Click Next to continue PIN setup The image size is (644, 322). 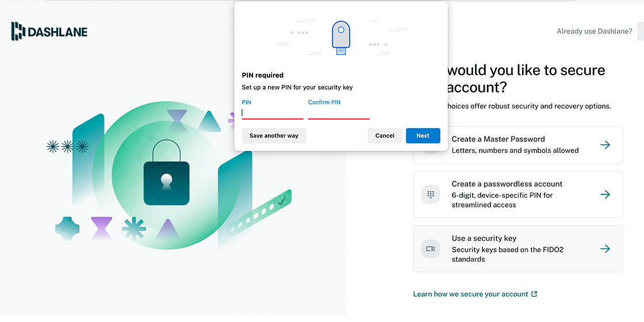423,136
